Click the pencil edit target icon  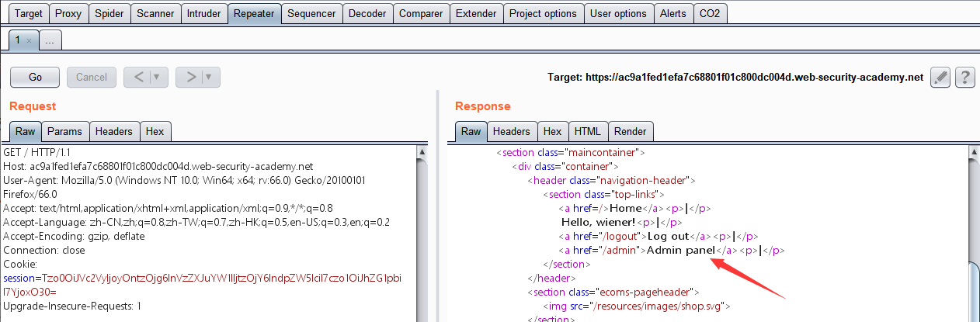[940, 77]
